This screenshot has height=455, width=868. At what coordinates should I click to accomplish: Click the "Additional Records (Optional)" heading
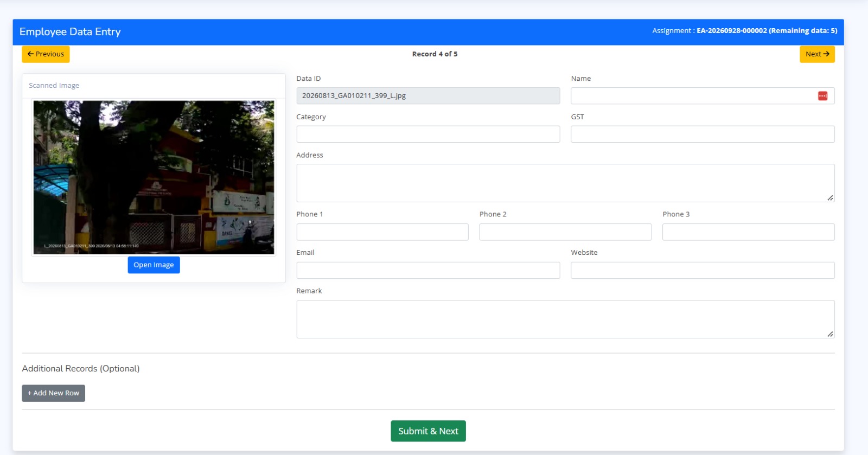[x=81, y=369]
